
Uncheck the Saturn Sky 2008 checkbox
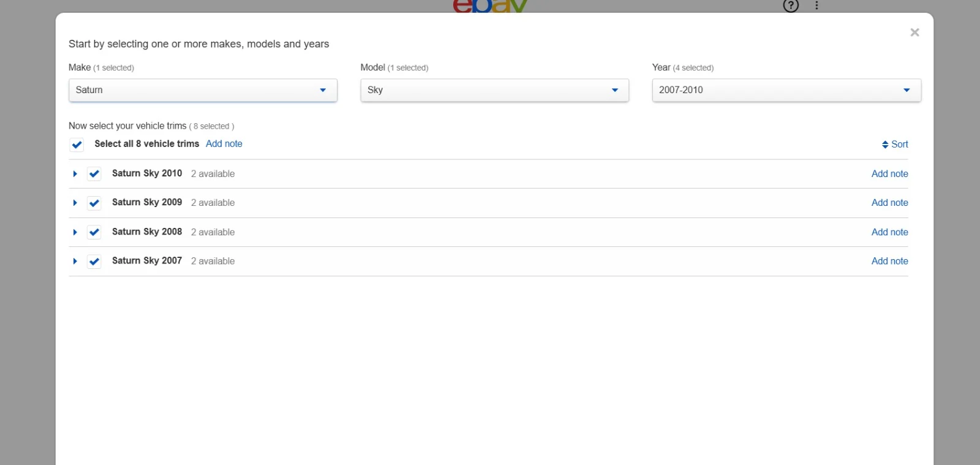(x=94, y=232)
